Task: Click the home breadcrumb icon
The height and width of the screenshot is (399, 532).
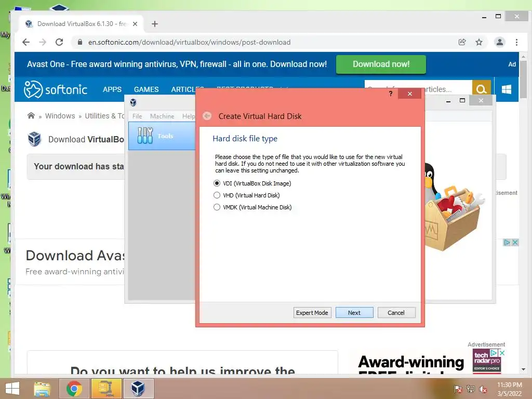Action: click(31, 116)
